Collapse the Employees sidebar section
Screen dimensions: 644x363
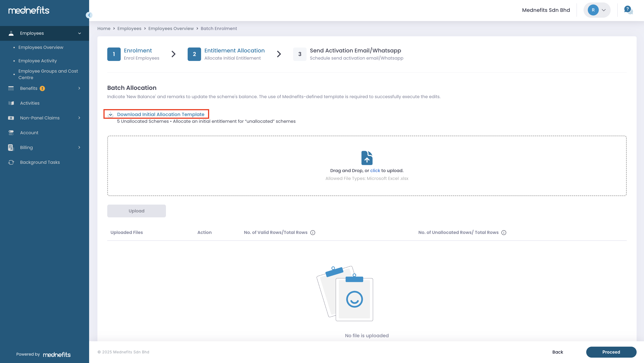pyautogui.click(x=79, y=33)
